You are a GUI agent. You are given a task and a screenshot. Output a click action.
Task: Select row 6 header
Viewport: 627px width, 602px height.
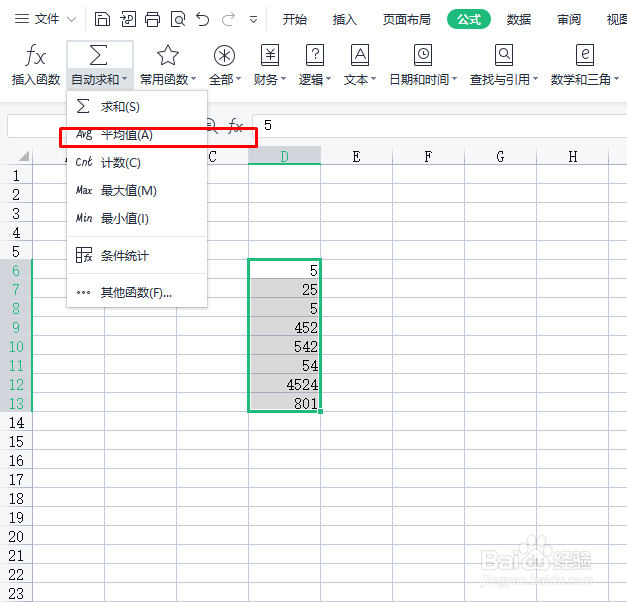click(16, 270)
